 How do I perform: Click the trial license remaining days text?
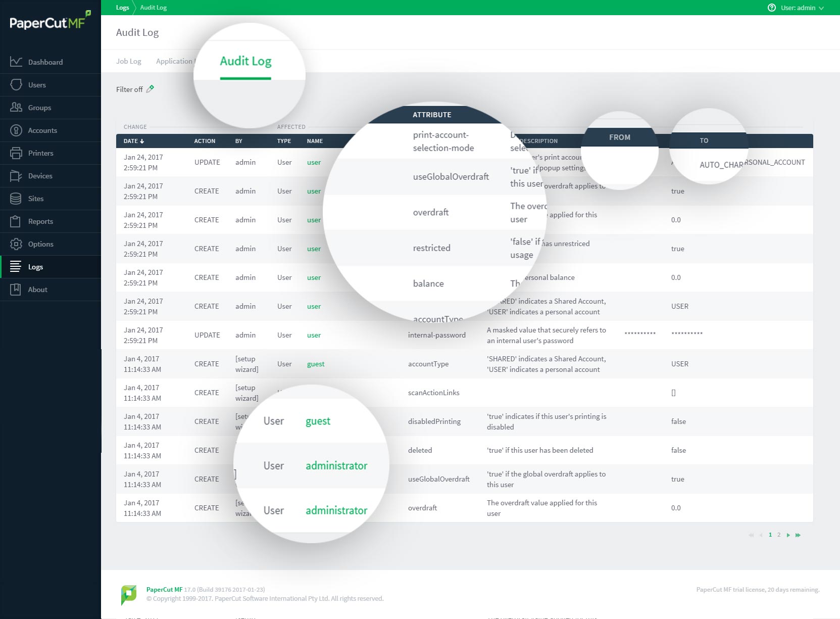coord(758,589)
